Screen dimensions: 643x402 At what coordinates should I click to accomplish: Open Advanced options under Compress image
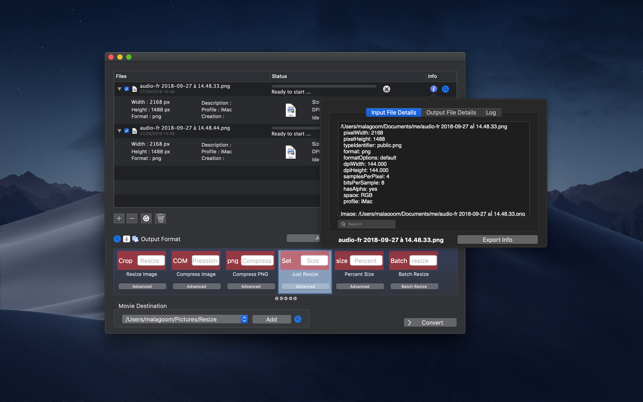196,286
